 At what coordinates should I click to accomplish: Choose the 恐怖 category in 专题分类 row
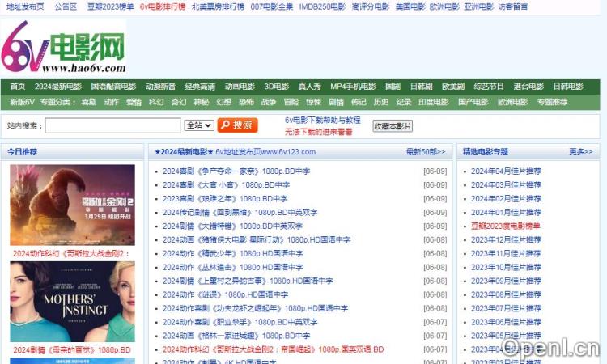[x=246, y=102]
